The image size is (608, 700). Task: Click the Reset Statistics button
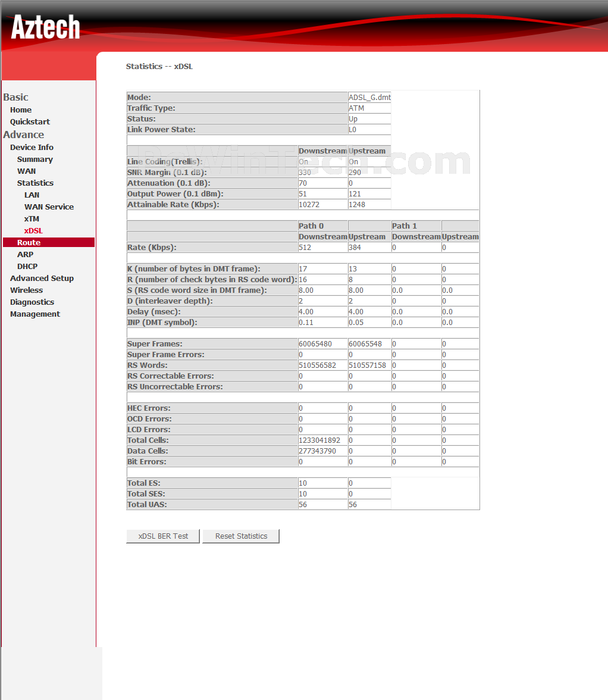coord(241,536)
